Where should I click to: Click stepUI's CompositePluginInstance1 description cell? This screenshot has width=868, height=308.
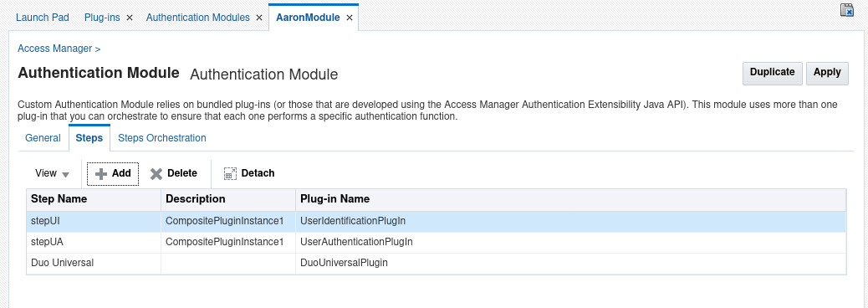[228, 221]
